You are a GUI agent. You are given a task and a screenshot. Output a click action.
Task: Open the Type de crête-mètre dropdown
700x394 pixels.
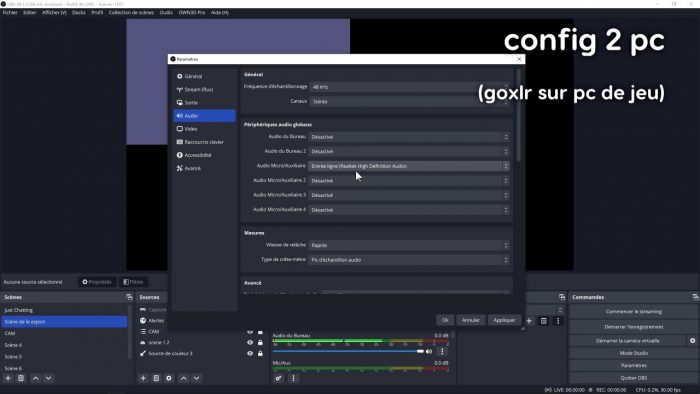[409, 260]
